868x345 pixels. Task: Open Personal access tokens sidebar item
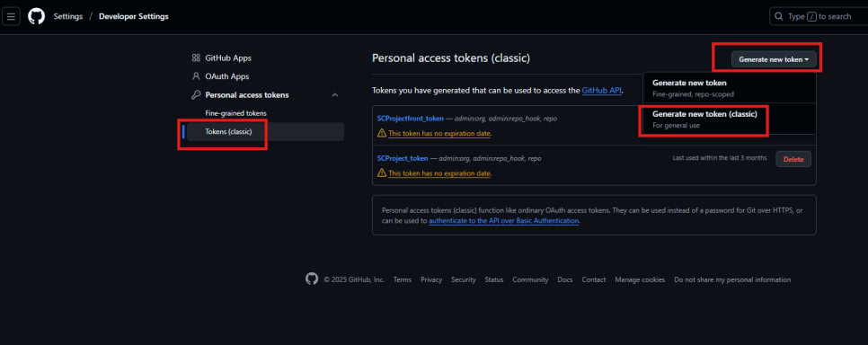tap(247, 94)
